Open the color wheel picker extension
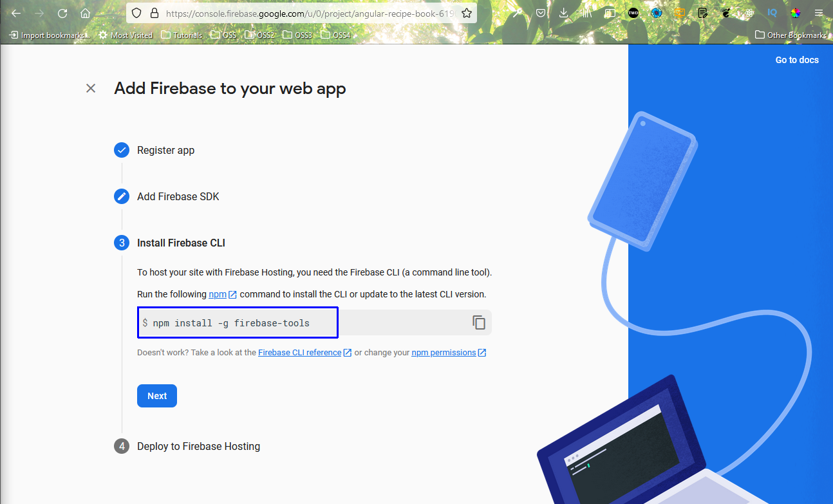The image size is (833, 504). coord(796,13)
